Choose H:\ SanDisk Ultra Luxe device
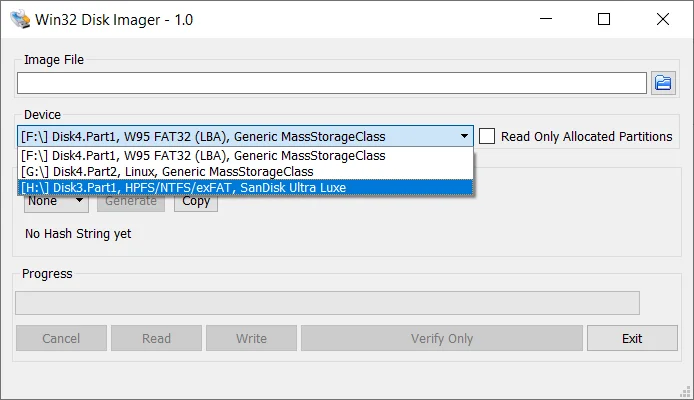Viewport: 694px width, 400px height. 246,188
